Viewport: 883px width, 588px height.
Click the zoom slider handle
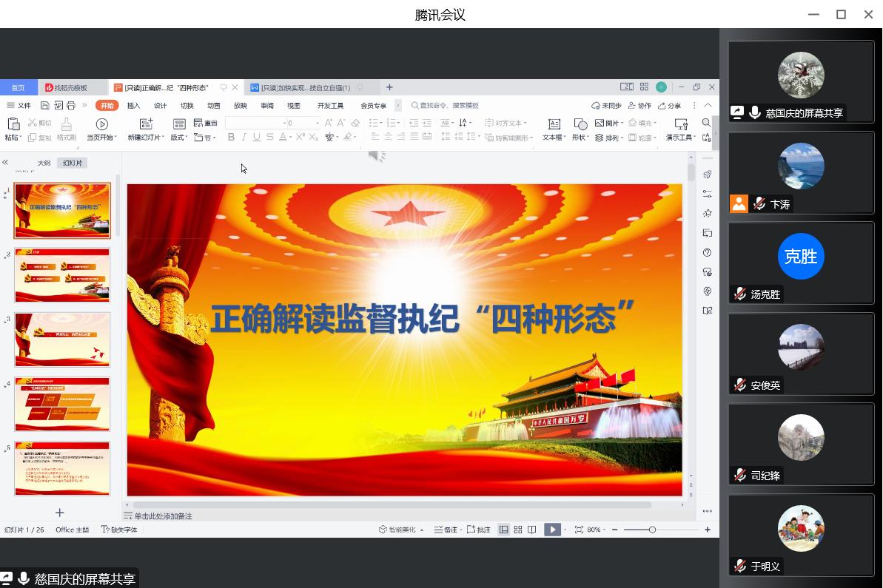click(652, 530)
